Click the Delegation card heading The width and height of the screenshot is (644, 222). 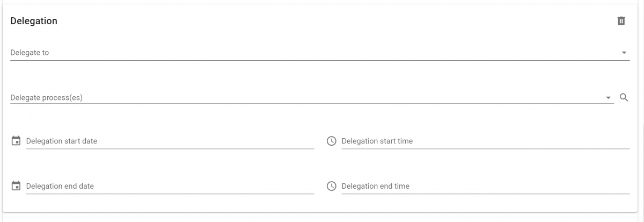(x=34, y=21)
